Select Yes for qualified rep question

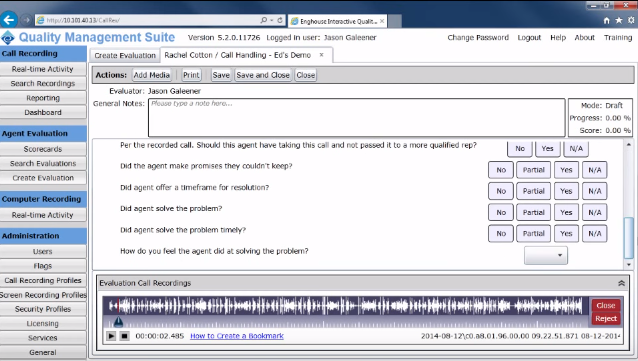[547, 149]
